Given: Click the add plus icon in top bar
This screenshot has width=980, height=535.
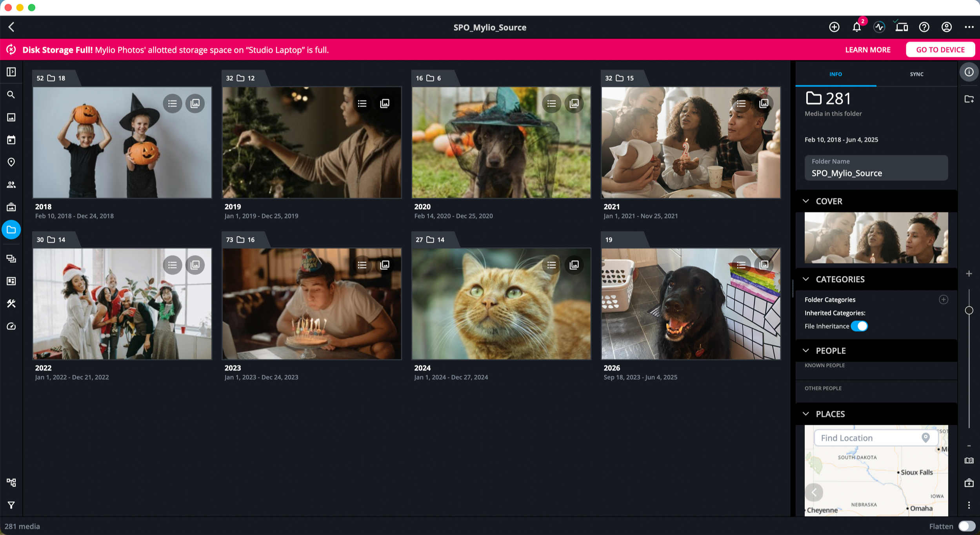Looking at the screenshot, I should click(834, 27).
